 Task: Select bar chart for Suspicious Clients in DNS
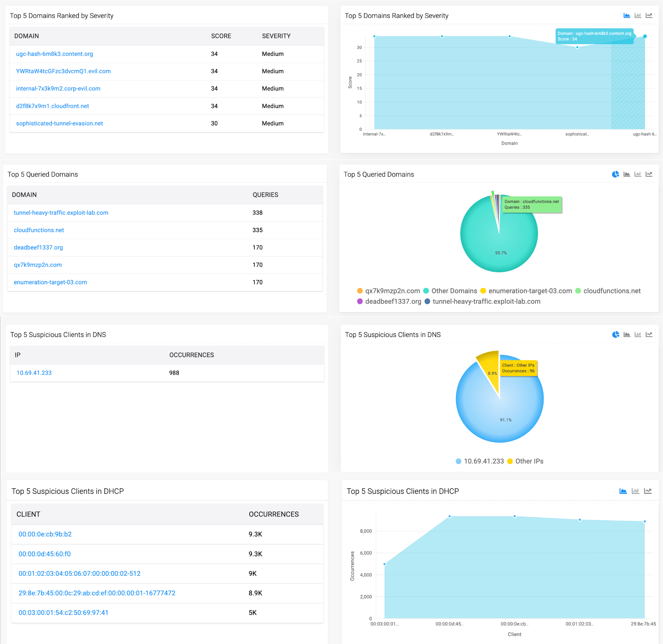(x=638, y=334)
